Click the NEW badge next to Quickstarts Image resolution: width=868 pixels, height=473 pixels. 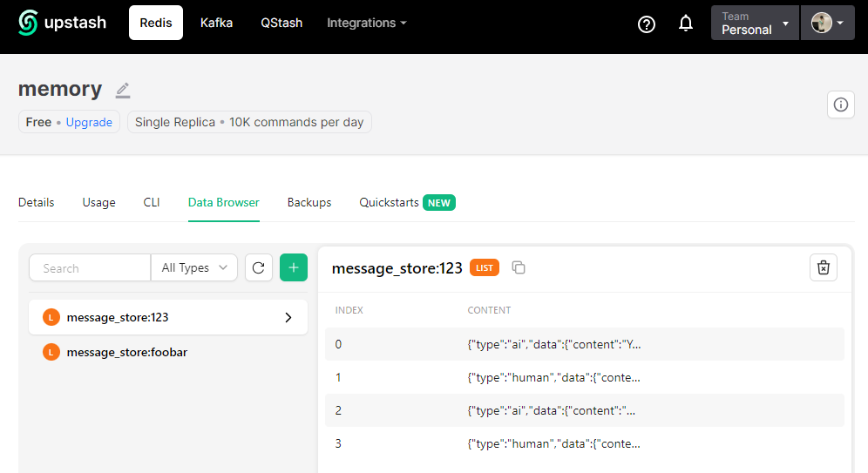[439, 203]
